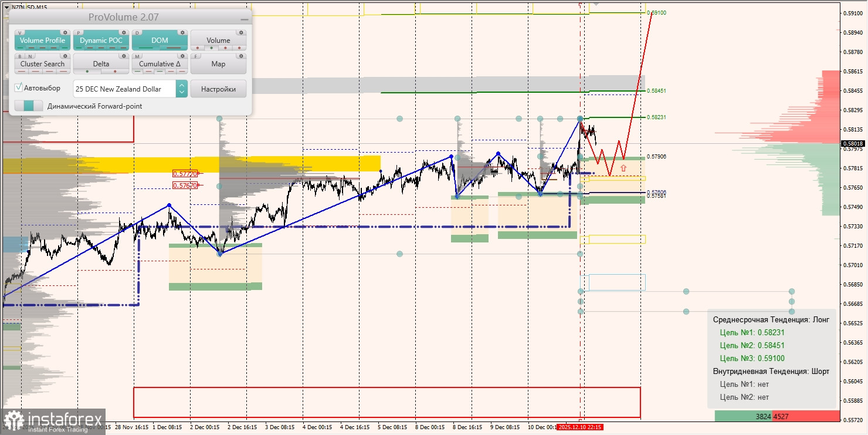Screen dimensions: 868x435
Task: Click a red indicator dash under Delta
Action: [115, 72]
